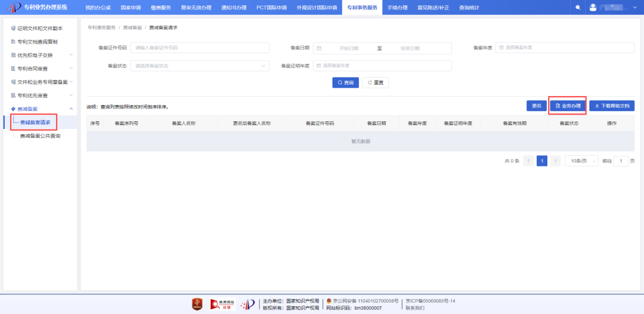Click the 备案状态 column header
Screen dimensions: 644x314
pyautogui.click(x=569, y=124)
